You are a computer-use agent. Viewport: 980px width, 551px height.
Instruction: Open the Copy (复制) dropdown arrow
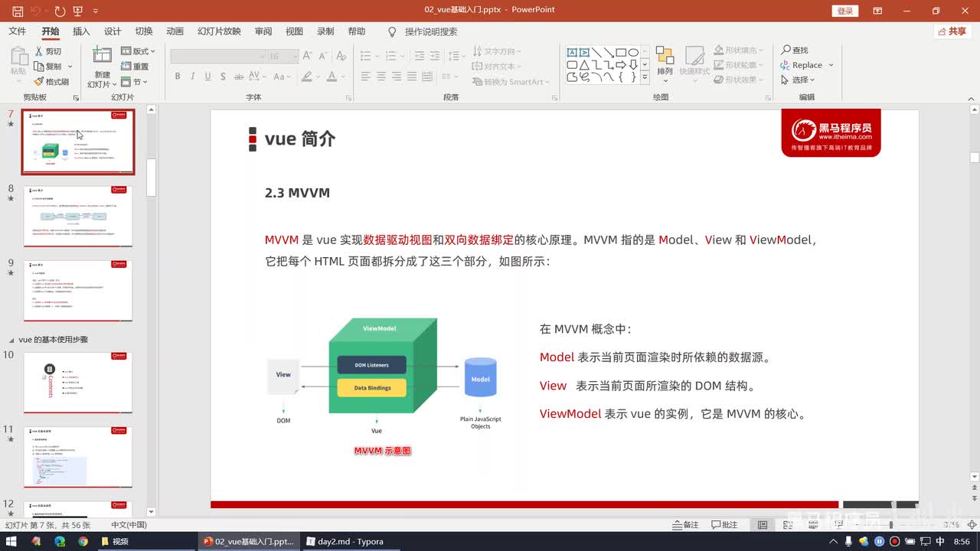[70, 67]
